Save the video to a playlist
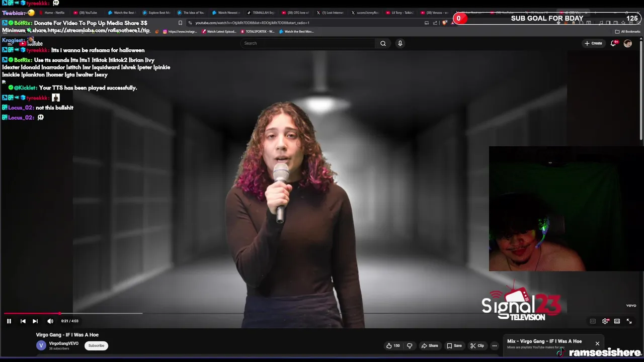 point(454,345)
